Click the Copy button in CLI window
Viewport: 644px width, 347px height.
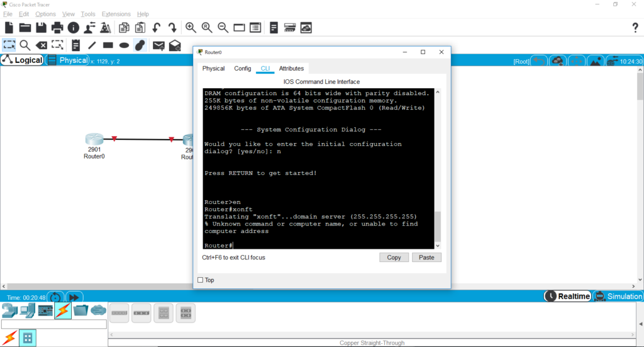click(394, 258)
